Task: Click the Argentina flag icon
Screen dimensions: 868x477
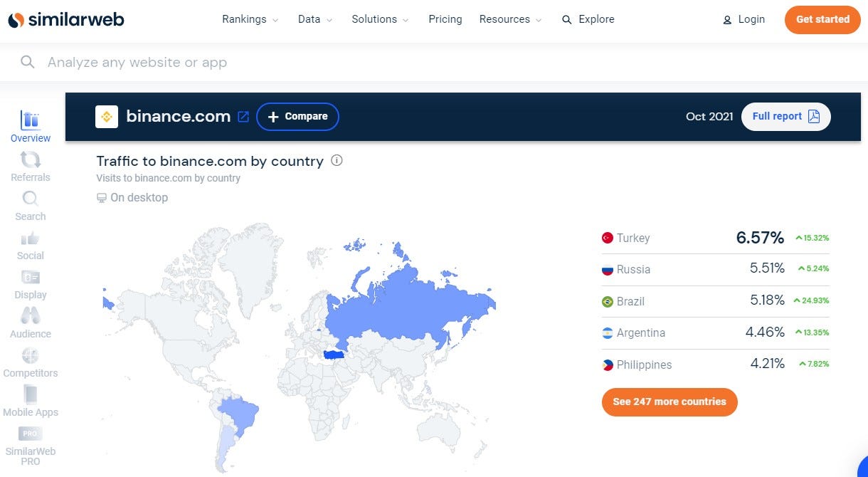Action: [608, 333]
